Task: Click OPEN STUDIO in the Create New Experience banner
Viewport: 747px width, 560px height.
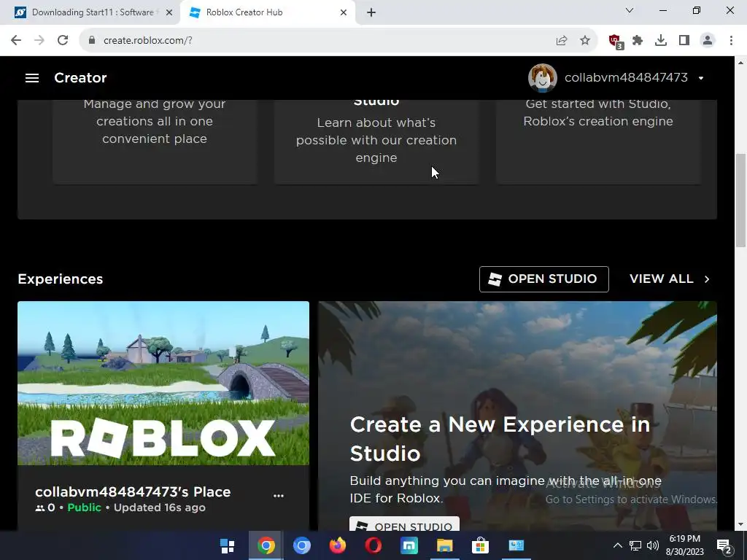Action: [404, 524]
